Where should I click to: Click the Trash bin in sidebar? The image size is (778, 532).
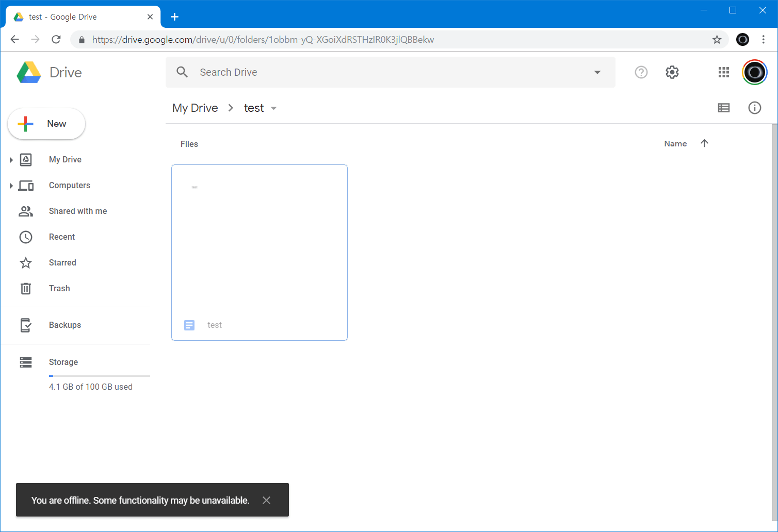click(x=59, y=289)
